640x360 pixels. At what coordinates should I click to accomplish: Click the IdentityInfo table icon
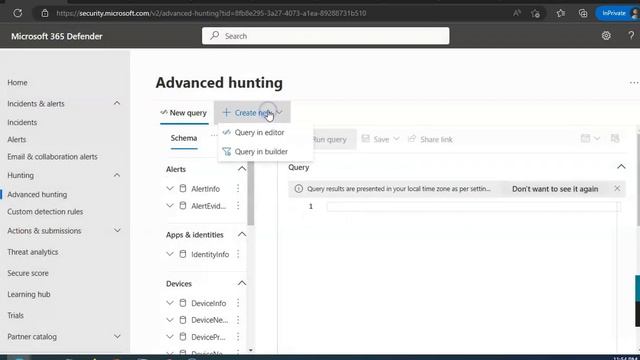pyautogui.click(x=183, y=254)
